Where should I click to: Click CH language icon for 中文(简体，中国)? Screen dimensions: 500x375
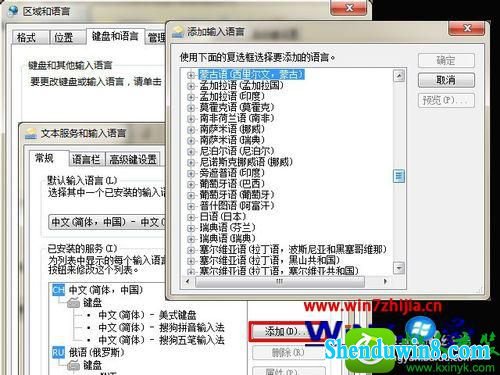click(x=58, y=290)
